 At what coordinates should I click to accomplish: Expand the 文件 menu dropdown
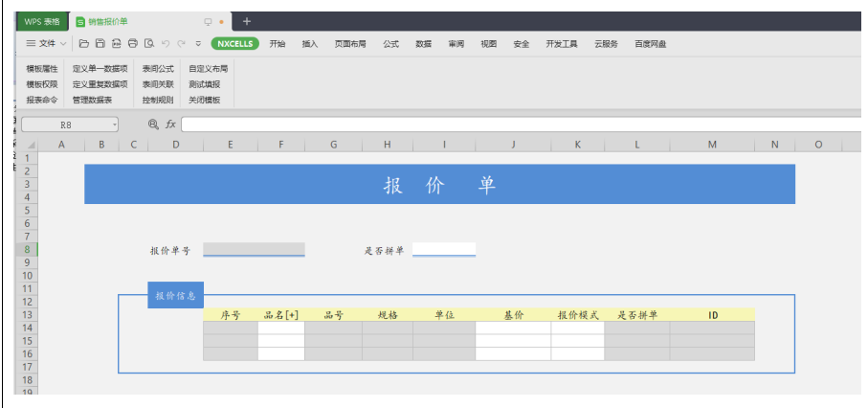46,43
